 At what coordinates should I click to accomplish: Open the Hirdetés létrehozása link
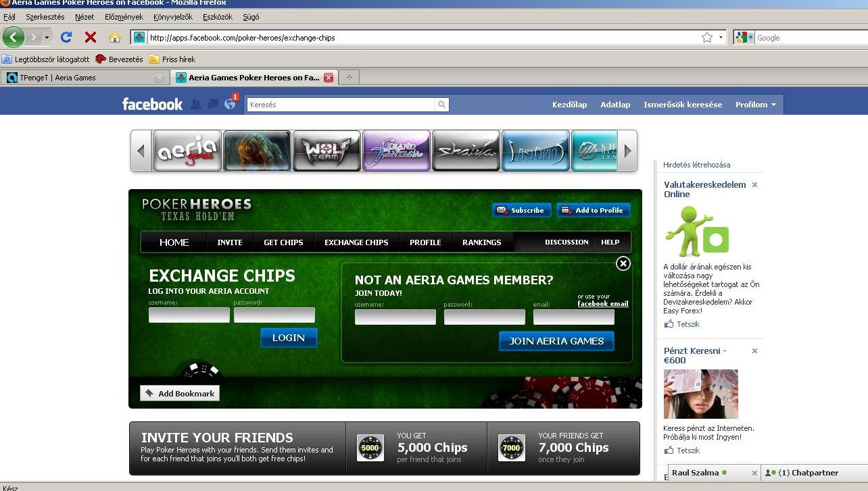click(696, 165)
